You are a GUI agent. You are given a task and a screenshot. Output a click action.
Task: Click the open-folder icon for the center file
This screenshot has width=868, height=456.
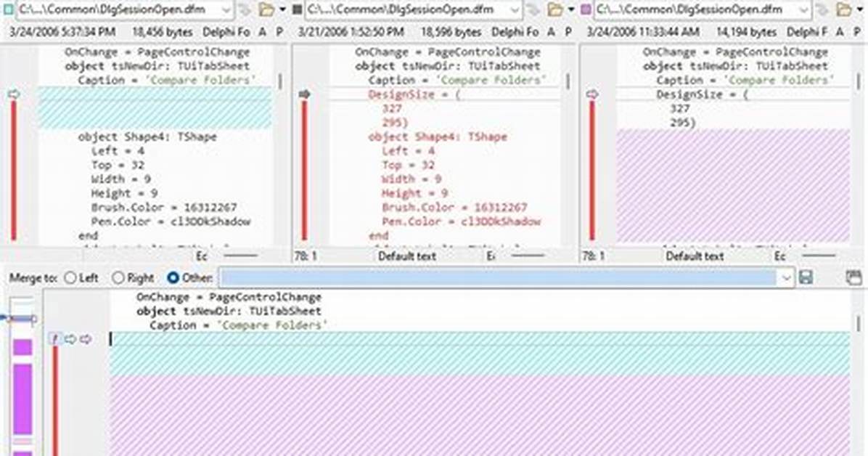555,9
